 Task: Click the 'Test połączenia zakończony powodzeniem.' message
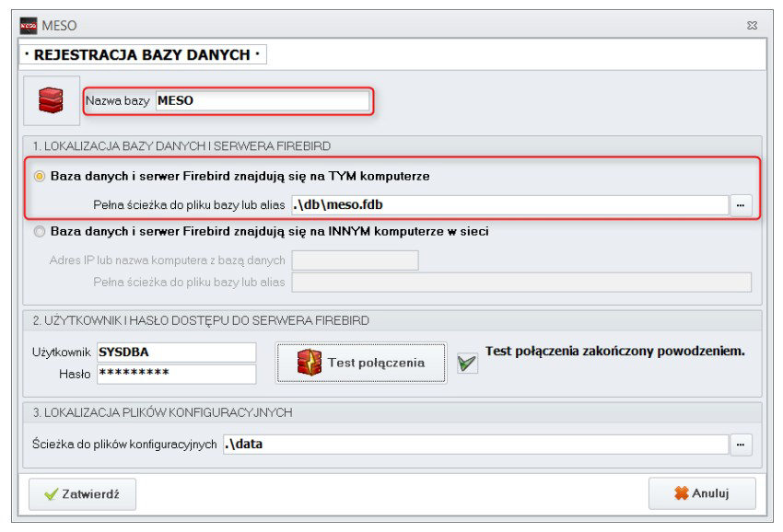coord(615,352)
